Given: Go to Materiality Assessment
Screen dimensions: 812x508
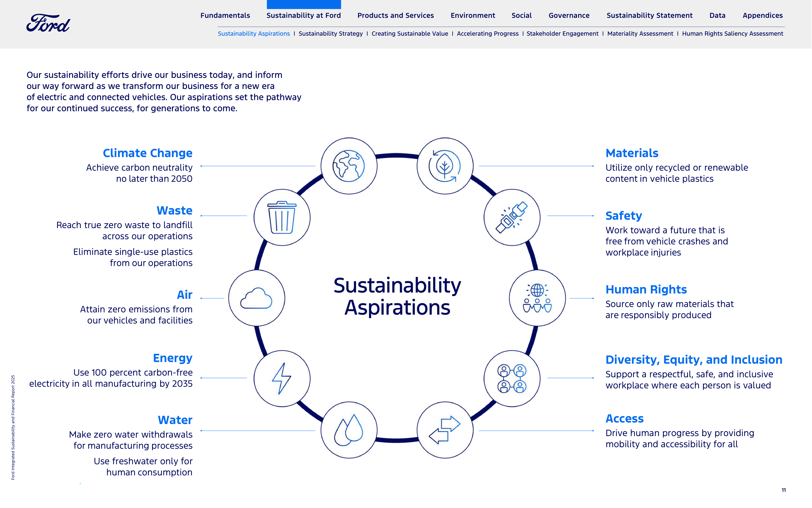Looking at the screenshot, I should tap(640, 34).
